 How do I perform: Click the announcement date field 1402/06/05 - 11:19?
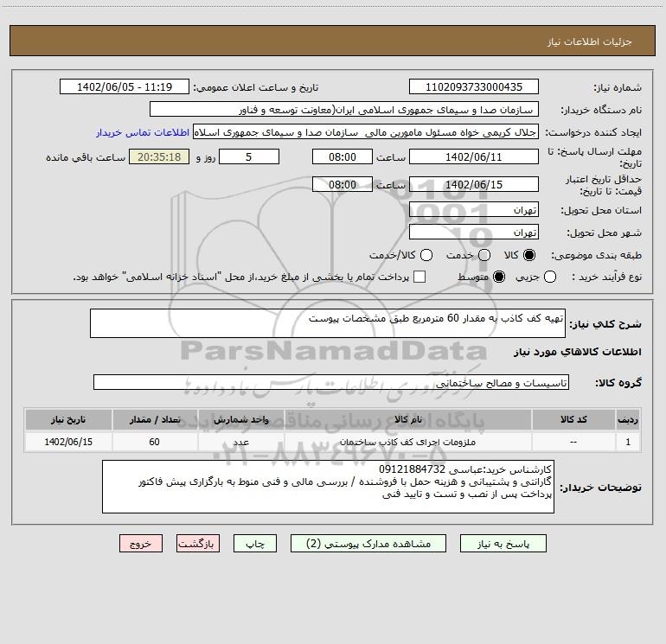coord(125,86)
